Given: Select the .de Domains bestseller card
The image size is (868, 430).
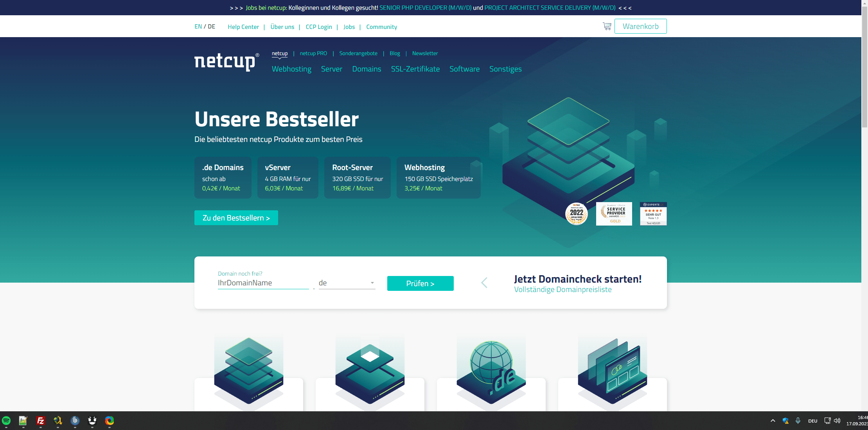Looking at the screenshot, I should (x=223, y=177).
